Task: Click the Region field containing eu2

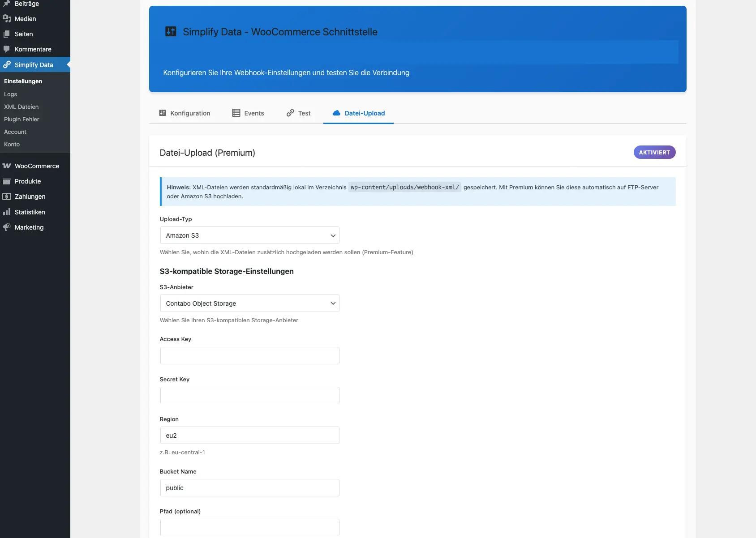Action: coord(249,436)
